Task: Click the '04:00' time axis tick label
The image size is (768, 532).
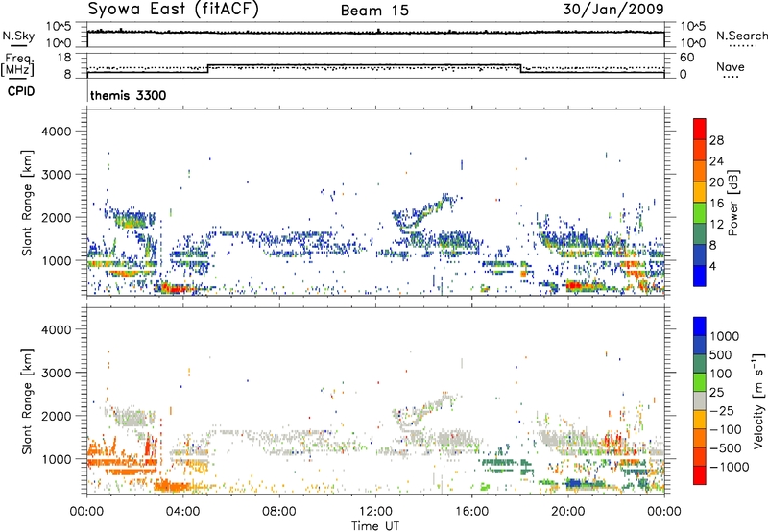Action: pyautogui.click(x=183, y=512)
